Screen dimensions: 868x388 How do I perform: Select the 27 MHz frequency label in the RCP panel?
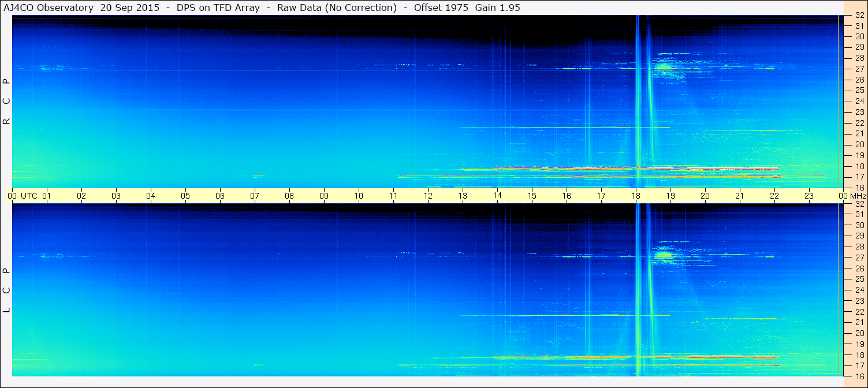tap(859, 69)
